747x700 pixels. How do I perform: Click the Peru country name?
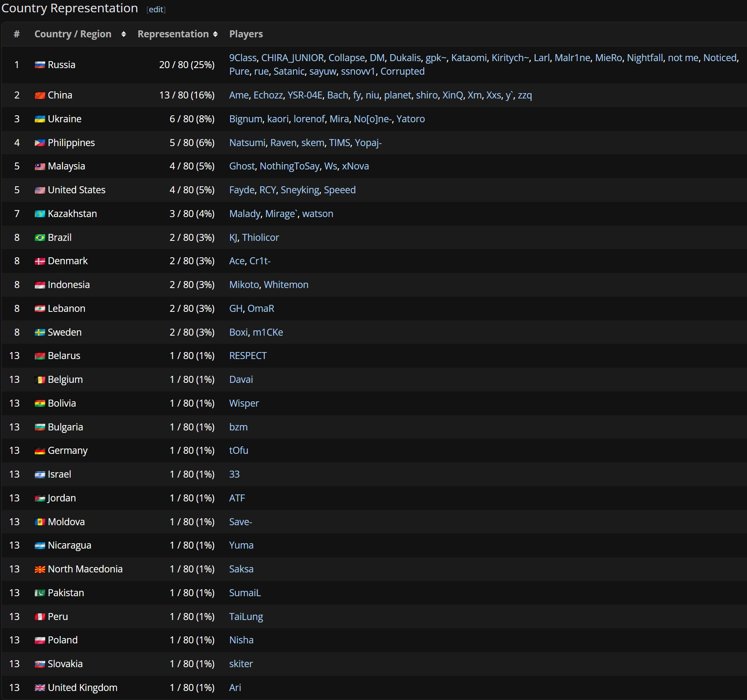point(58,617)
